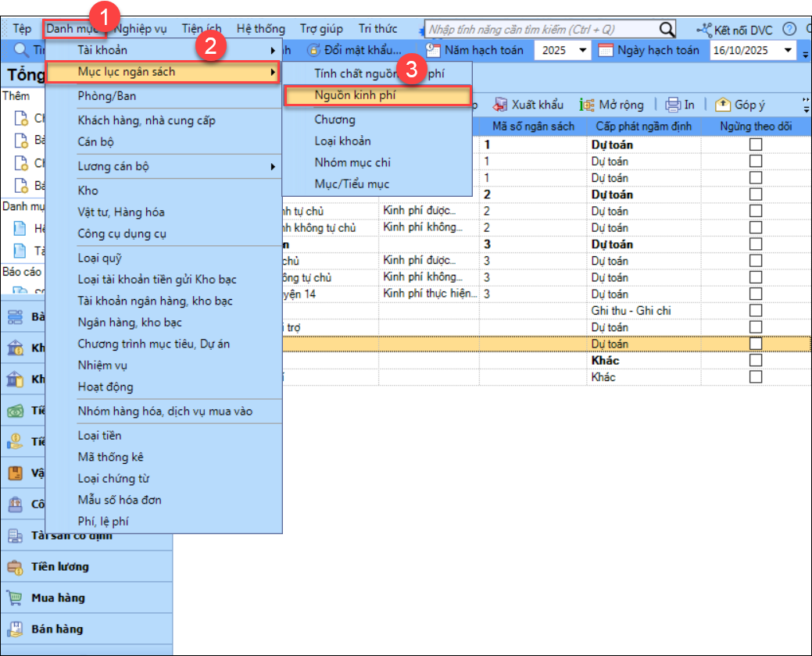Open the Ngày hạch toán date dropdown
Screen dimensions: 812x656
pyautogui.click(x=787, y=51)
